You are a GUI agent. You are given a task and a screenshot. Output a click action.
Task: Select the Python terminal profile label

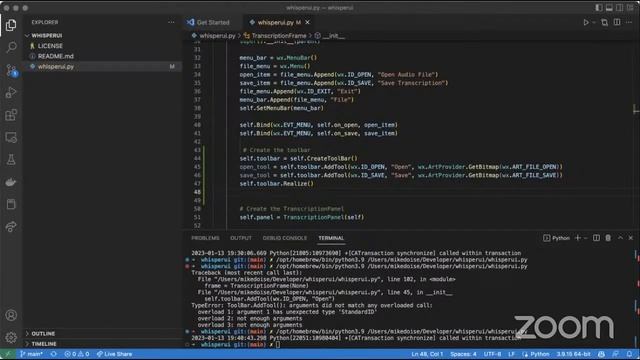pos(557,238)
